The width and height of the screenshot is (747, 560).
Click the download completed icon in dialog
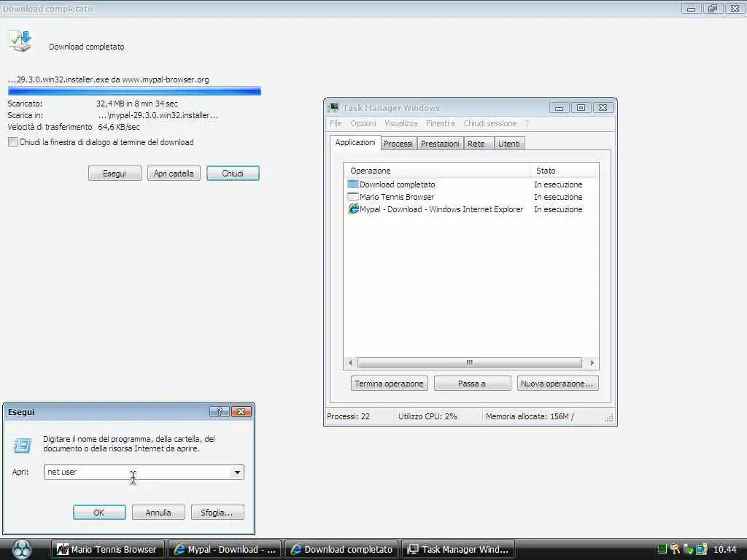(x=20, y=41)
